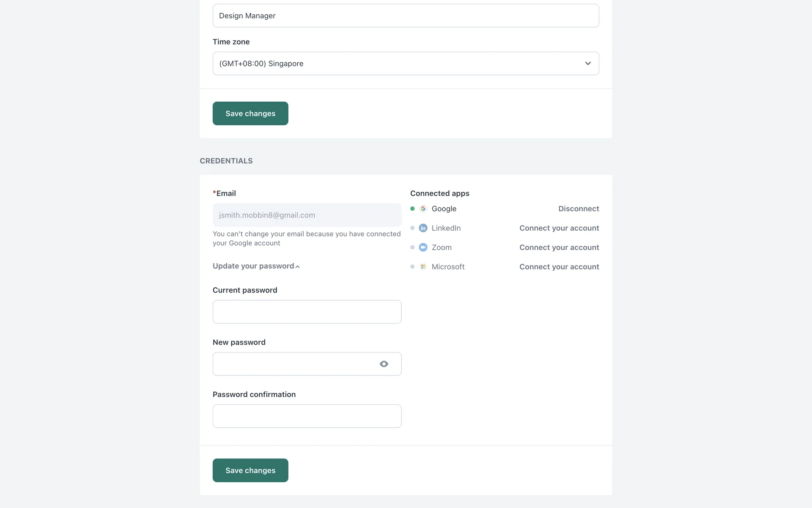812x508 pixels.
Task: Click the Design Manager text field
Action: click(405, 16)
